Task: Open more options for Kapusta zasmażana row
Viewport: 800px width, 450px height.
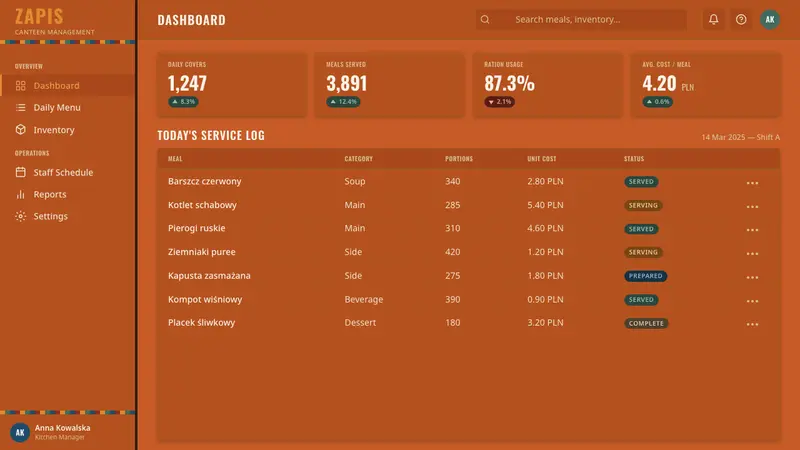Action: (x=752, y=277)
